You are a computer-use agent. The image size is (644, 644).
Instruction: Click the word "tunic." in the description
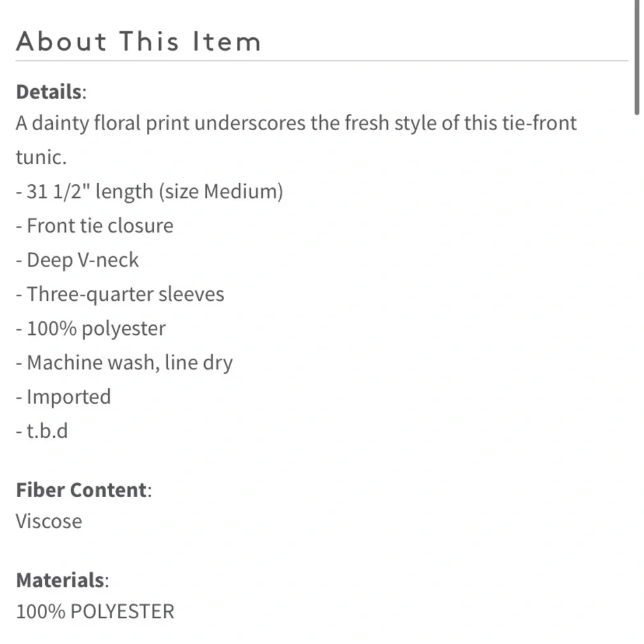coord(41,157)
